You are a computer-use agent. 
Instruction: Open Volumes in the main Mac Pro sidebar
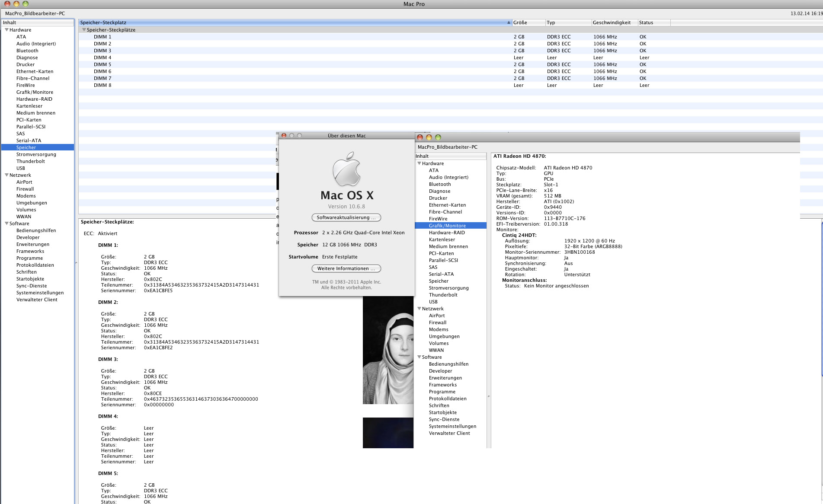pyautogui.click(x=26, y=210)
